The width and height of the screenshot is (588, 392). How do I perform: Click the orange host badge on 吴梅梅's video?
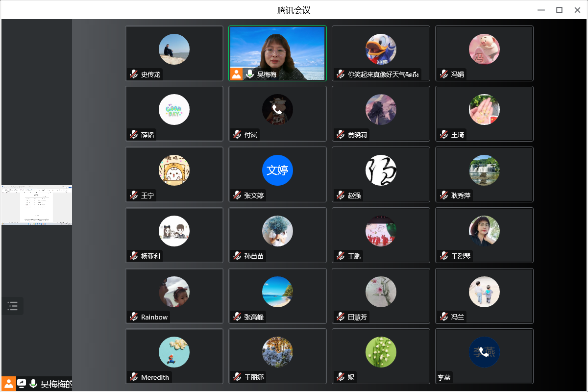[237, 74]
